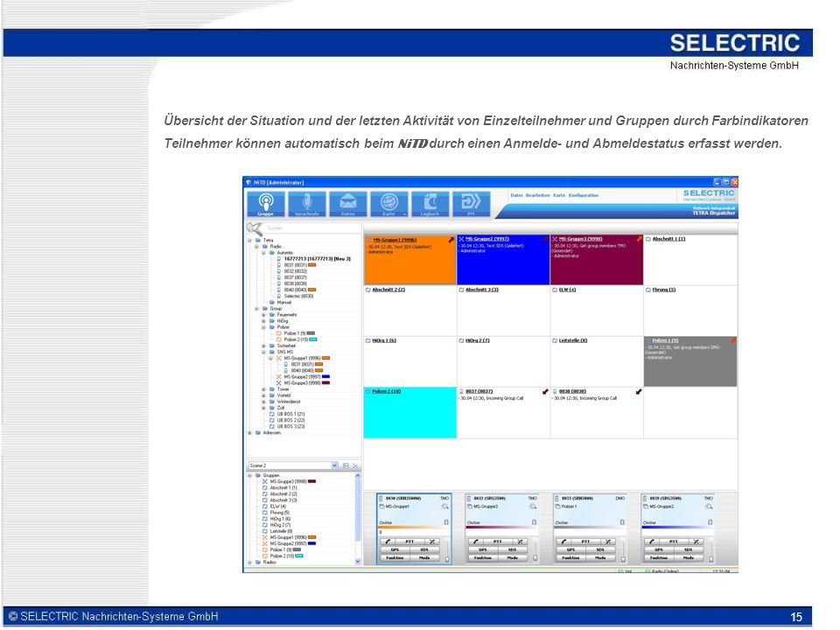The height and width of the screenshot is (630, 840).
Task: Select Winterdienst folder in tree
Action: coord(289,402)
